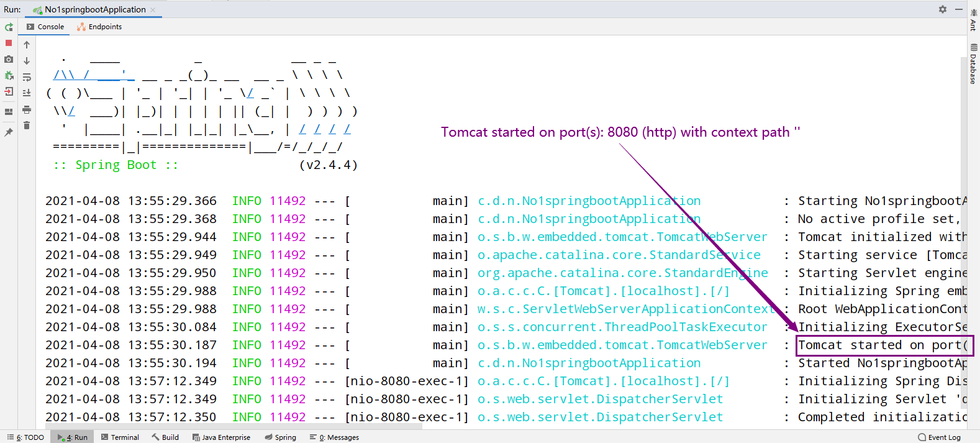
Task: Dump threads using the camera icon
Action: 9,59
